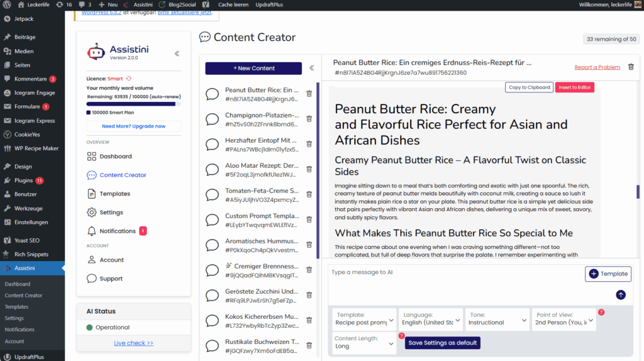Viewport: 644px width, 361px height.
Task: Delete the Champignon-Pistazien chat entry
Action: (x=309, y=119)
